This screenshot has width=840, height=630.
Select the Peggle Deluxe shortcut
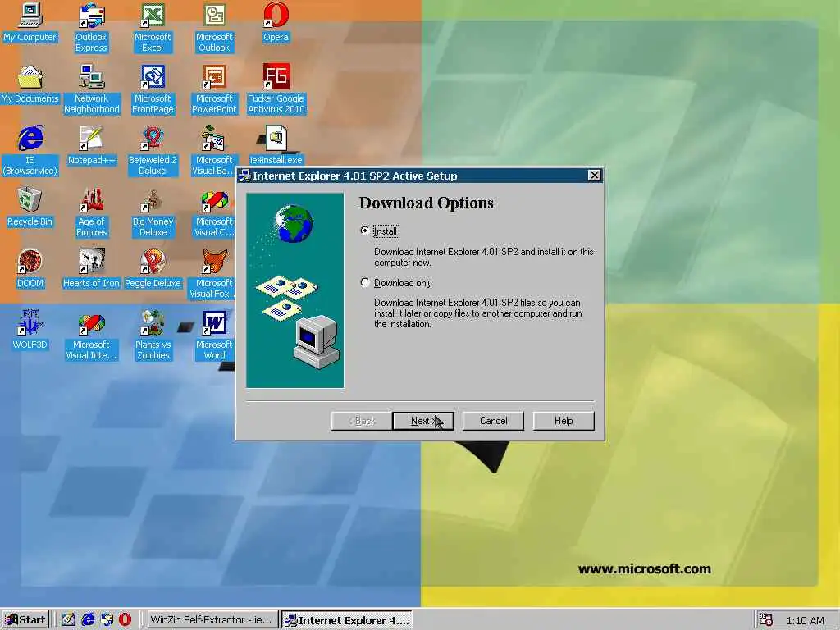click(x=153, y=269)
